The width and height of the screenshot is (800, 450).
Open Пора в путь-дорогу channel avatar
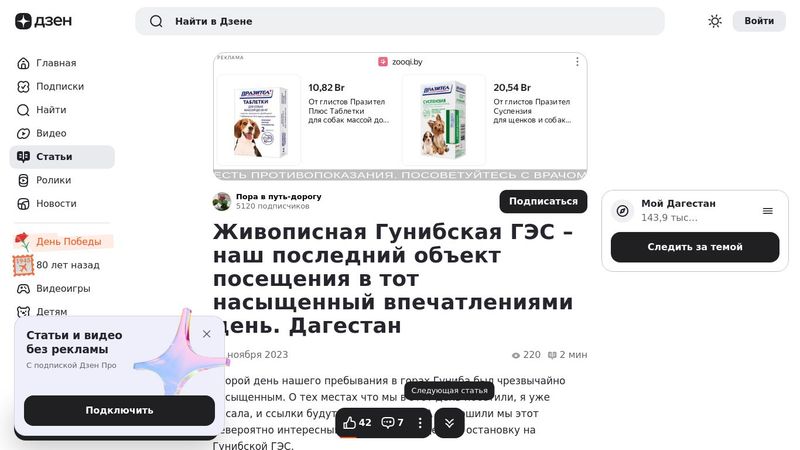coord(222,202)
